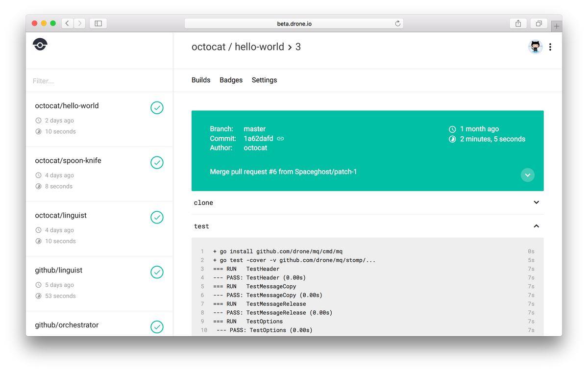
Task: Click the success checkmark for github/linguist
Action: [x=157, y=273]
